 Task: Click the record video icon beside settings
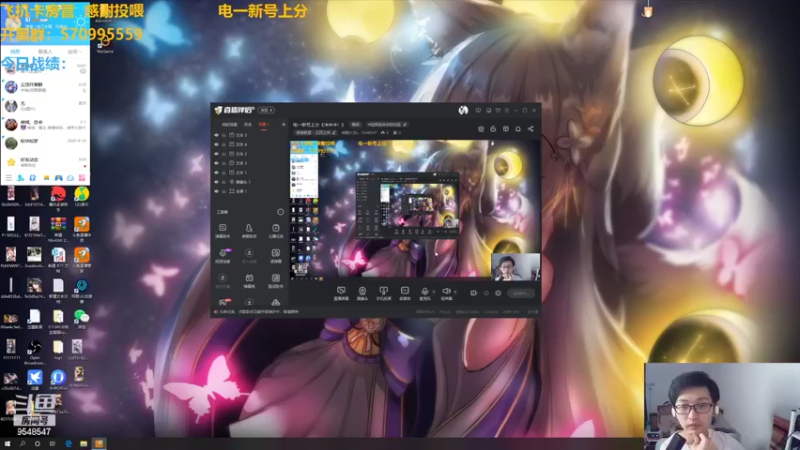(x=473, y=293)
